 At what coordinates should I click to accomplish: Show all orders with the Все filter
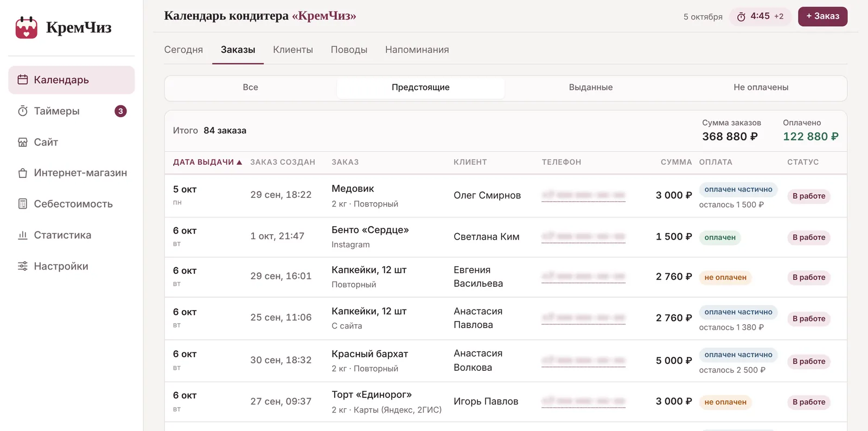point(251,88)
